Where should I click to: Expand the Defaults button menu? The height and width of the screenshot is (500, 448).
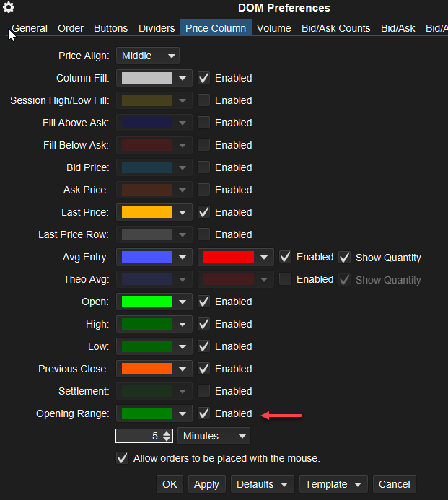coord(263,484)
